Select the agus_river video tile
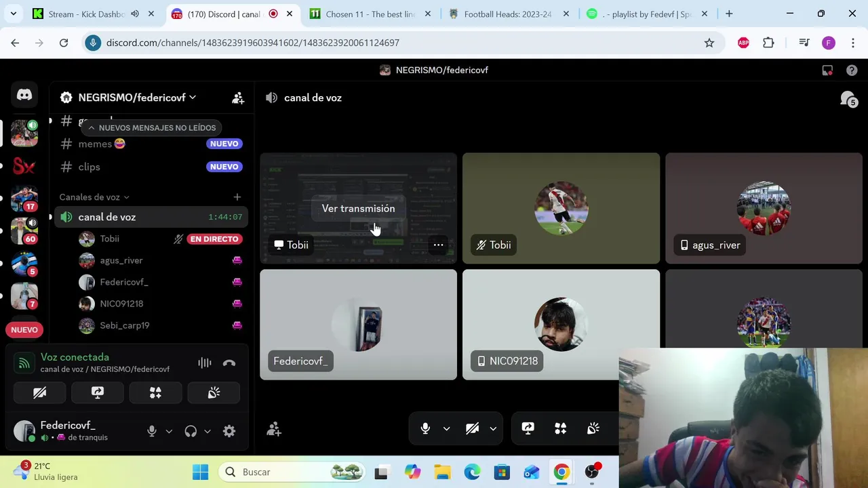Viewport: 868px width, 488px height. (764, 208)
